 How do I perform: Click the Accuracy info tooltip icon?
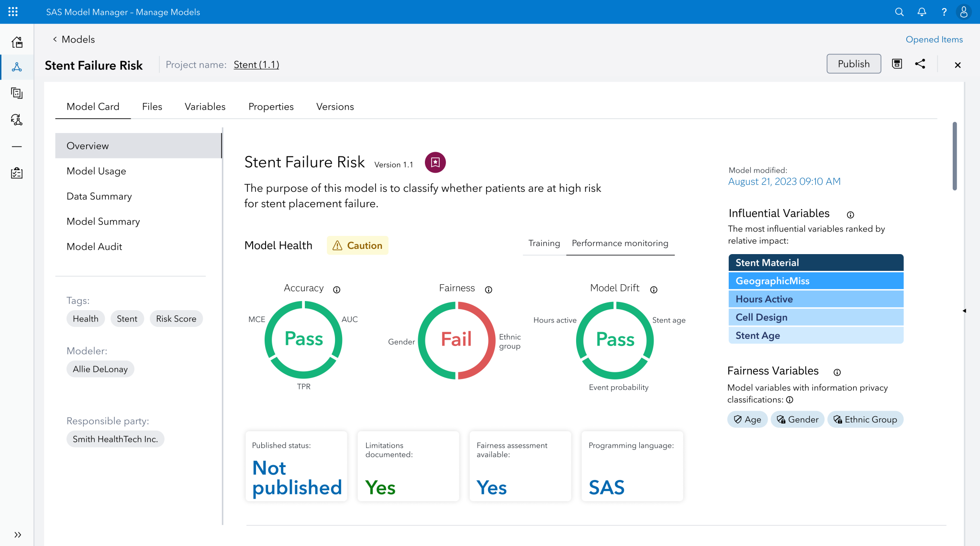coord(336,289)
